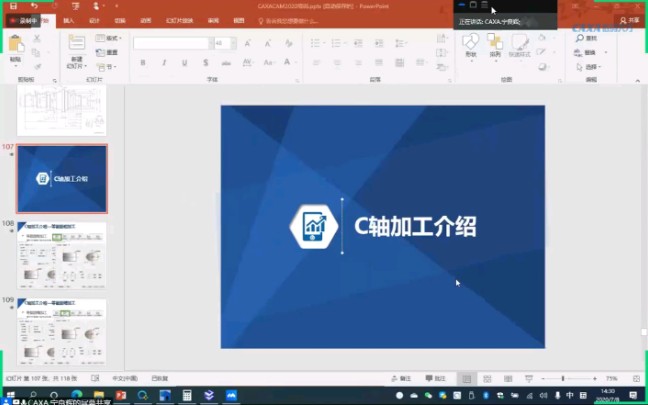This screenshot has height=405, width=648.
Task: Open the Change Case Aa dropdown
Action: (269, 62)
